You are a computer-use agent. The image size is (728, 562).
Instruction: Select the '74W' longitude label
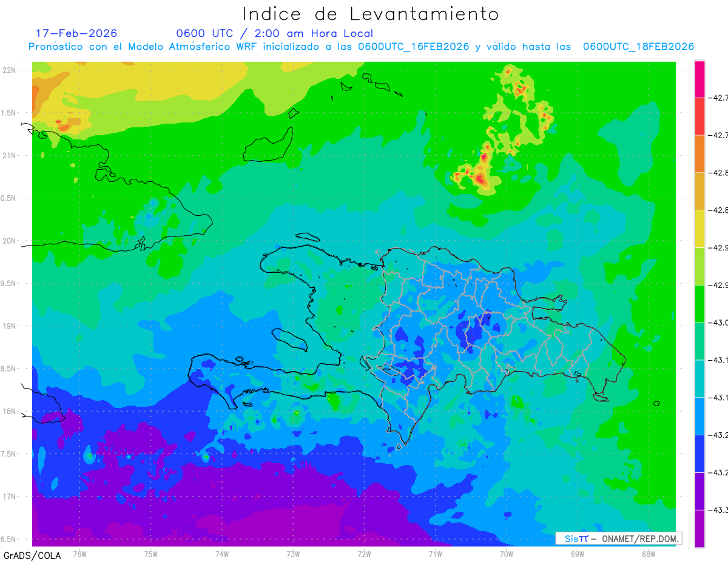(x=222, y=554)
